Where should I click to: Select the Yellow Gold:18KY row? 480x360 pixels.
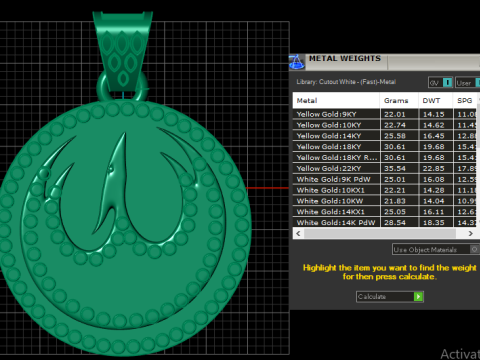386,147
